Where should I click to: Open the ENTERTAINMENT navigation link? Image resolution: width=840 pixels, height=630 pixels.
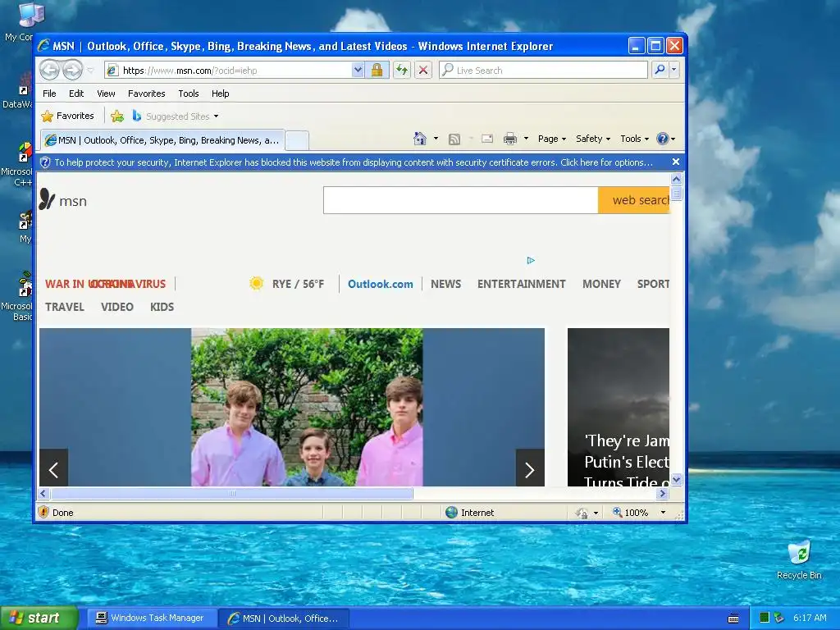click(521, 284)
